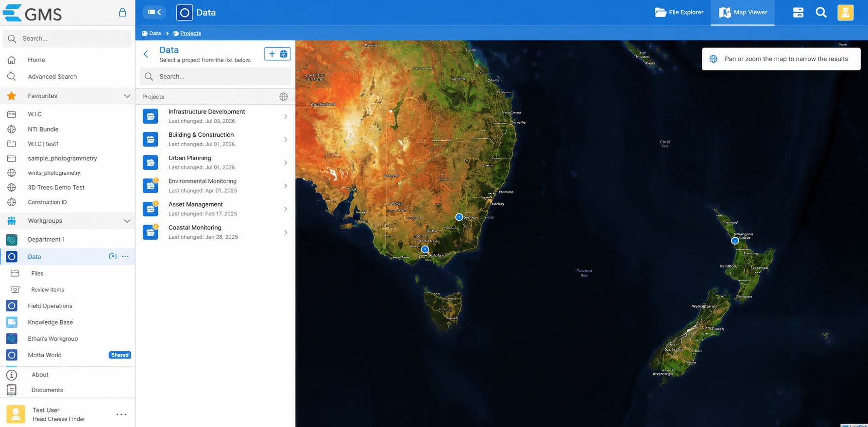This screenshot has width=868, height=427.
Task: Go back using the Data panel arrow
Action: 146,54
